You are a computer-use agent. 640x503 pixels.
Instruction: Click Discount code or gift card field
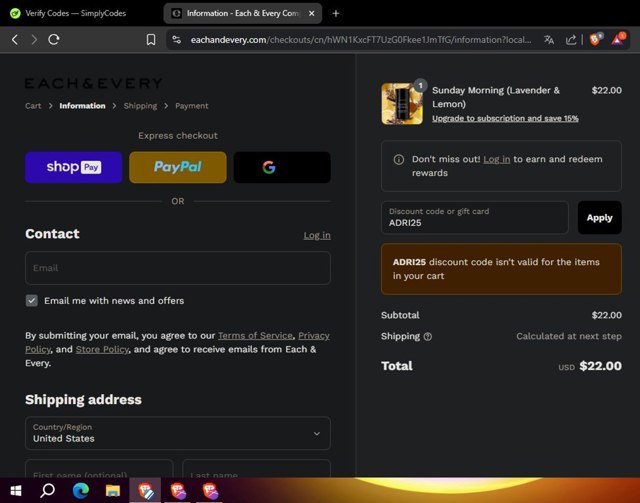coord(474,218)
